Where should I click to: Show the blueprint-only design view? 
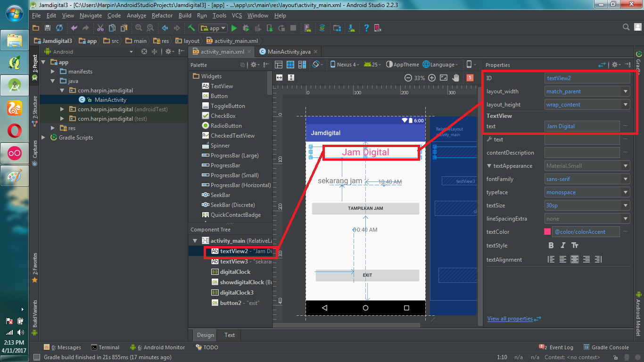tap(290, 65)
